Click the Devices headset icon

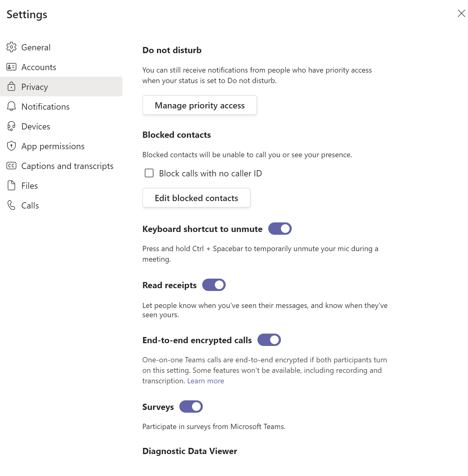(11, 126)
